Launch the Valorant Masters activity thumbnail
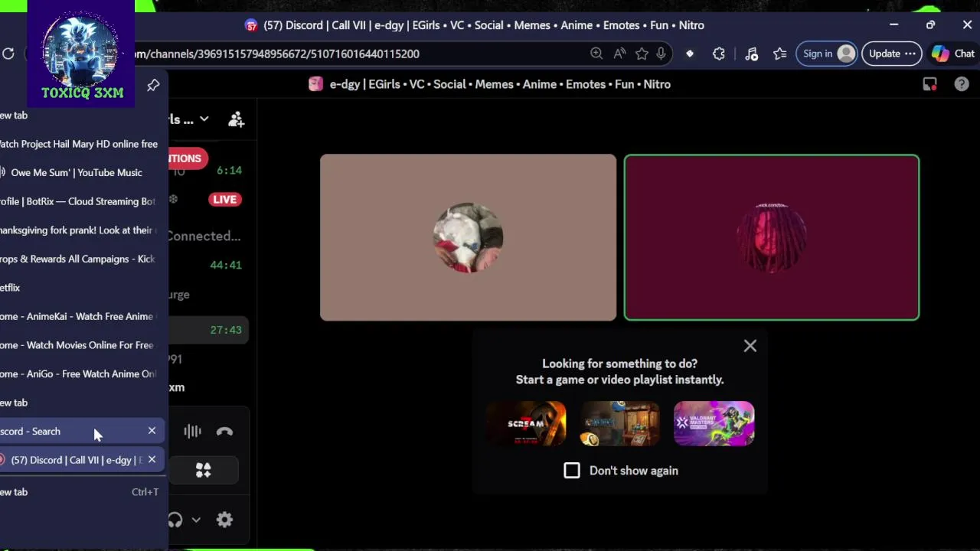Image resolution: width=980 pixels, height=551 pixels. point(714,423)
